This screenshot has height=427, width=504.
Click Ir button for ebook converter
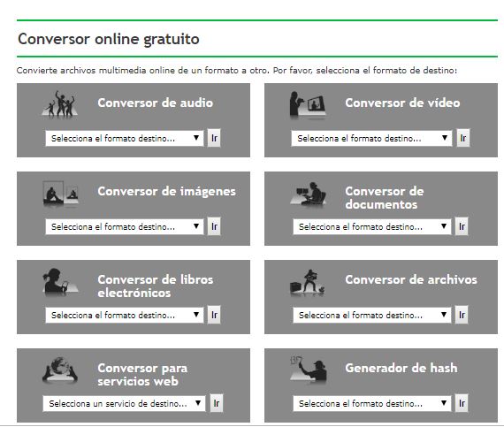point(214,315)
